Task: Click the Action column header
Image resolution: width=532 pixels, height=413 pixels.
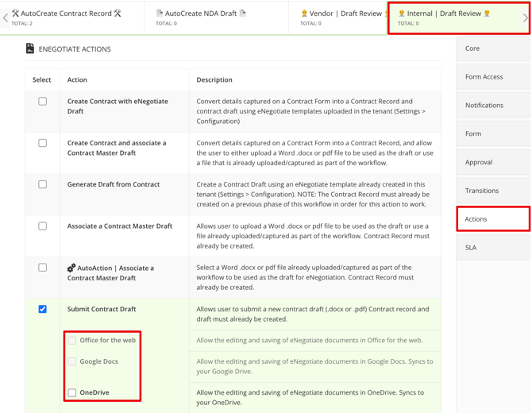Action: 77,79
